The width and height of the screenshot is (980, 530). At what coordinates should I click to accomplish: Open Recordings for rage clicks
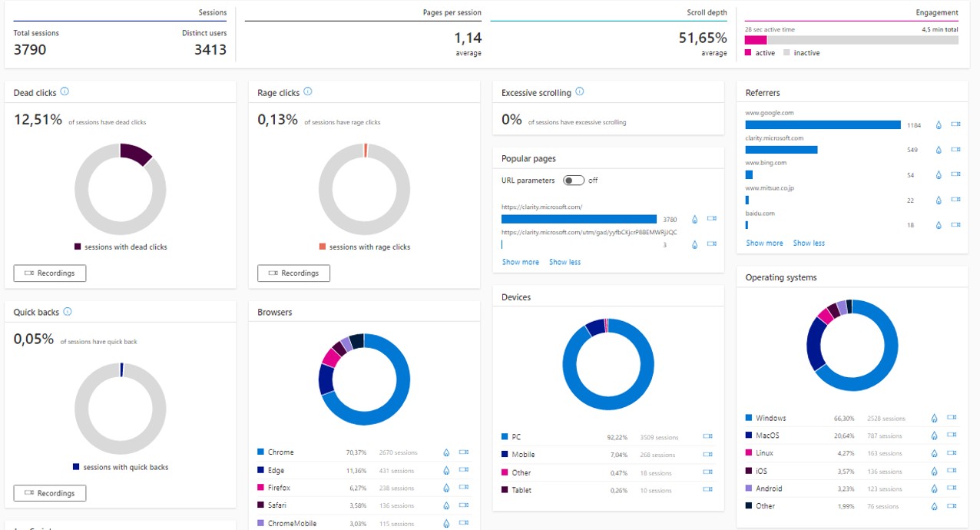293,273
